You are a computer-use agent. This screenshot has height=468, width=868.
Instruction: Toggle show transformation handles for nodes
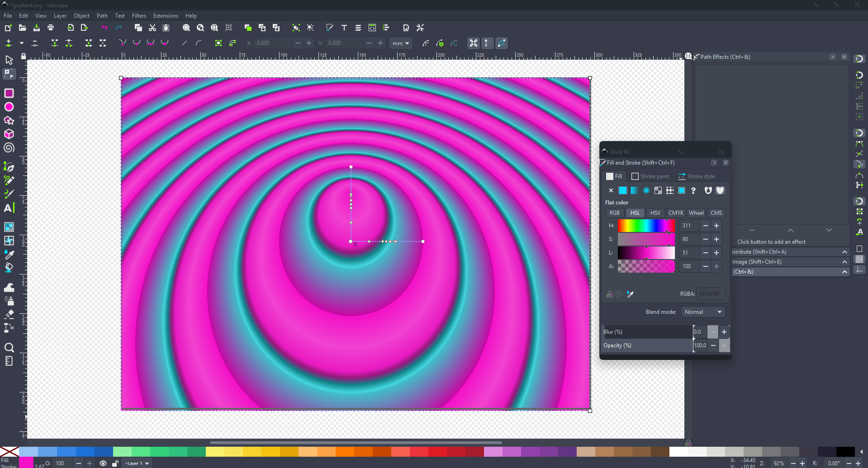(x=474, y=43)
